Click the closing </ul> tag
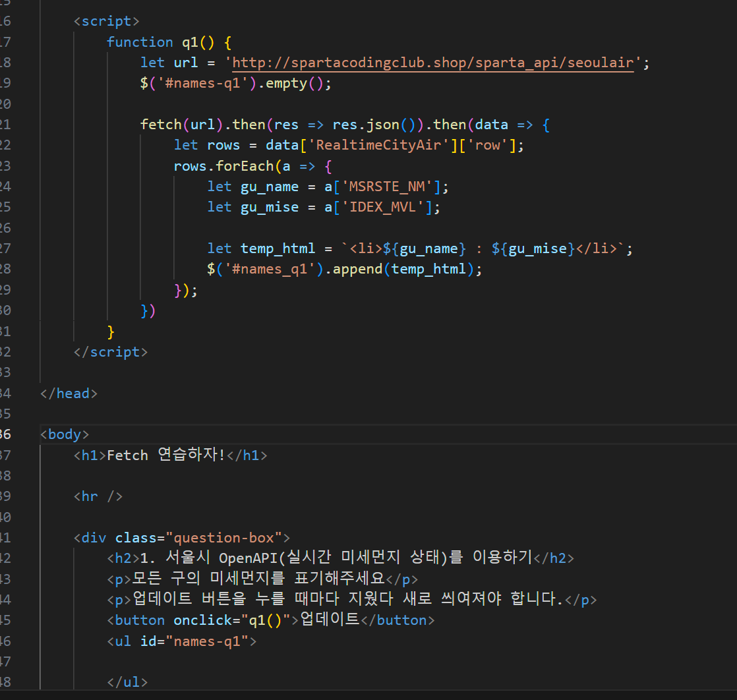The width and height of the screenshot is (737, 700). (x=127, y=683)
